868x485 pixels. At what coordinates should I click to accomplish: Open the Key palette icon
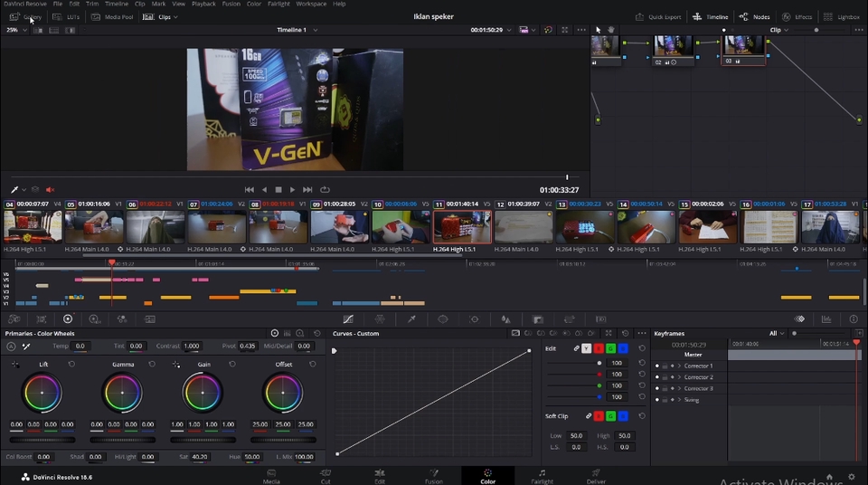537,319
